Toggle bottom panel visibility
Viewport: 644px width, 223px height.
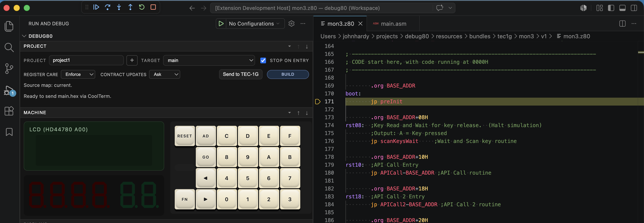pos(622,8)
